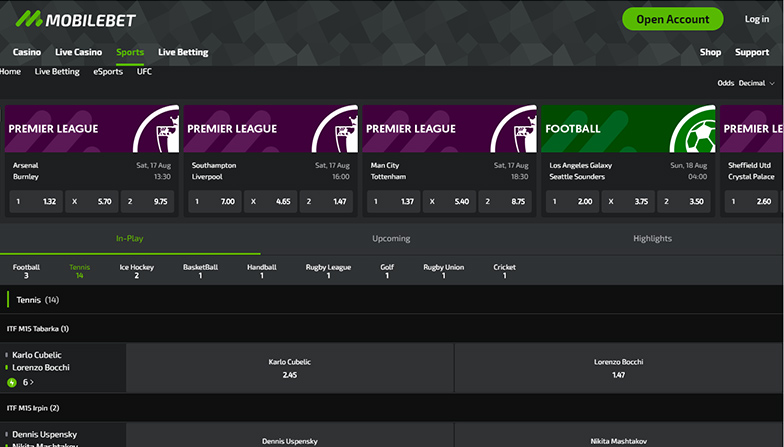784x447 pixels.
Task: Select the Nikita Mashtakov odds cell
Action: [619, 435]
